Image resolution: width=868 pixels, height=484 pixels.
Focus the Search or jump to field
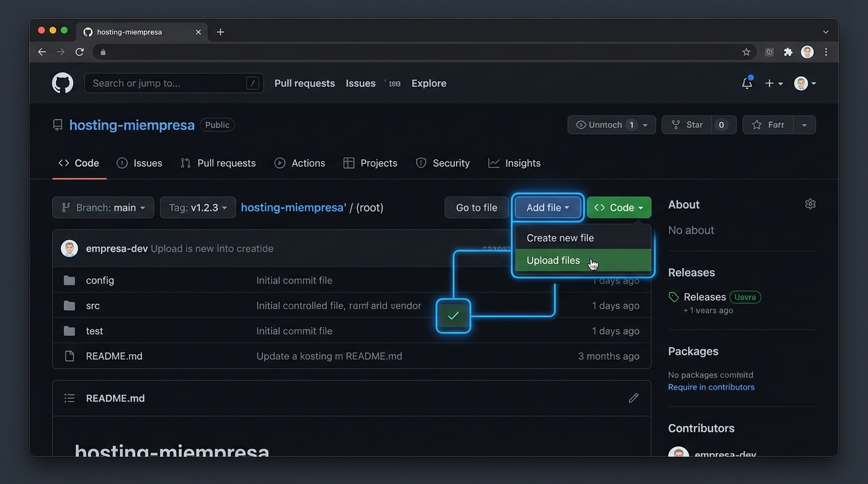coord(174,83)
